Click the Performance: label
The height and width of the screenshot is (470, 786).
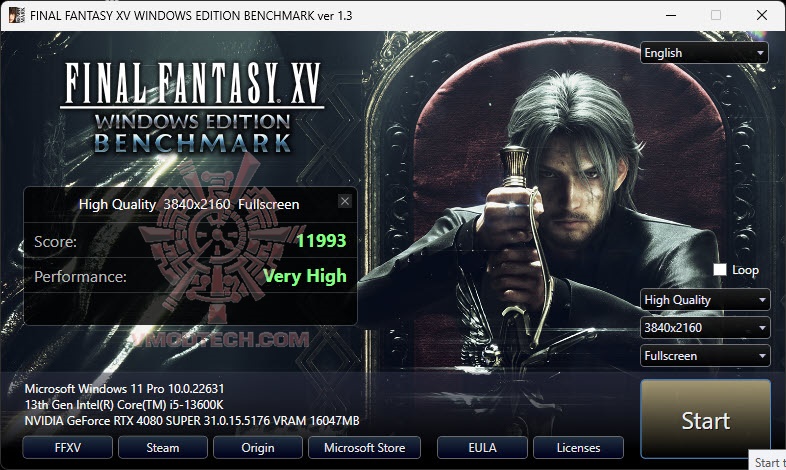(80, 277)
